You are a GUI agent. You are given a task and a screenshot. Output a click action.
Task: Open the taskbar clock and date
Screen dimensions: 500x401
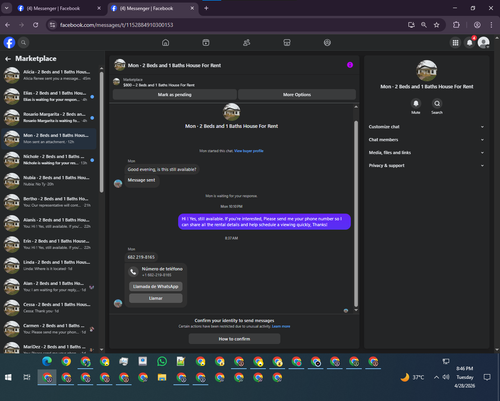(465, 377)
